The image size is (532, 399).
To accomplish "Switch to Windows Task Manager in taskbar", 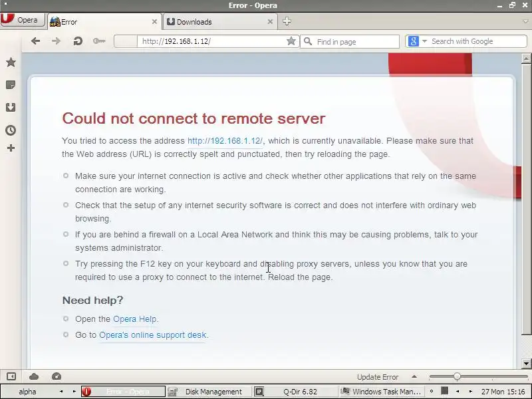I will [x=382, y=392].
